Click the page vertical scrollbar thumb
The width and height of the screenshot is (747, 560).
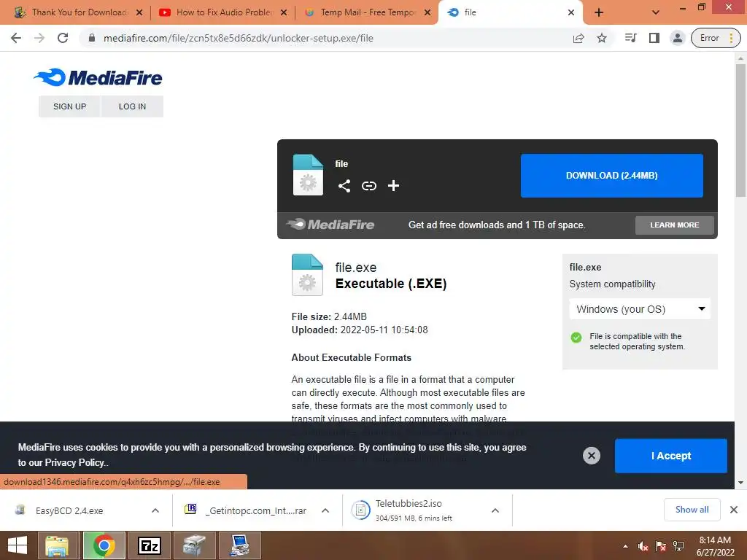pos(740,130)
